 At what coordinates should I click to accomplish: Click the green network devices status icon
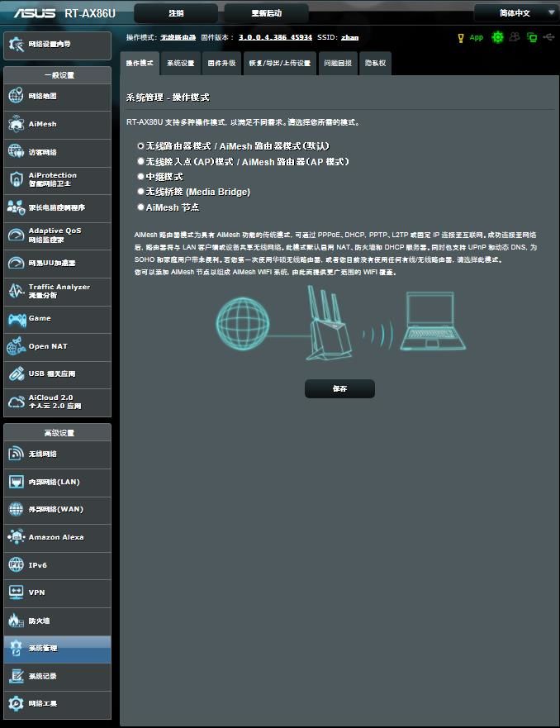click(x=532, y=37)
